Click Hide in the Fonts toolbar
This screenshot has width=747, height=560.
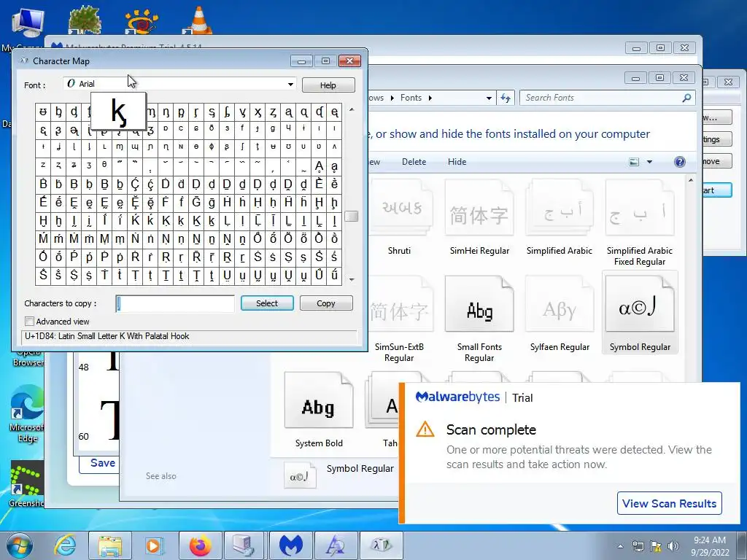(457, 162)
